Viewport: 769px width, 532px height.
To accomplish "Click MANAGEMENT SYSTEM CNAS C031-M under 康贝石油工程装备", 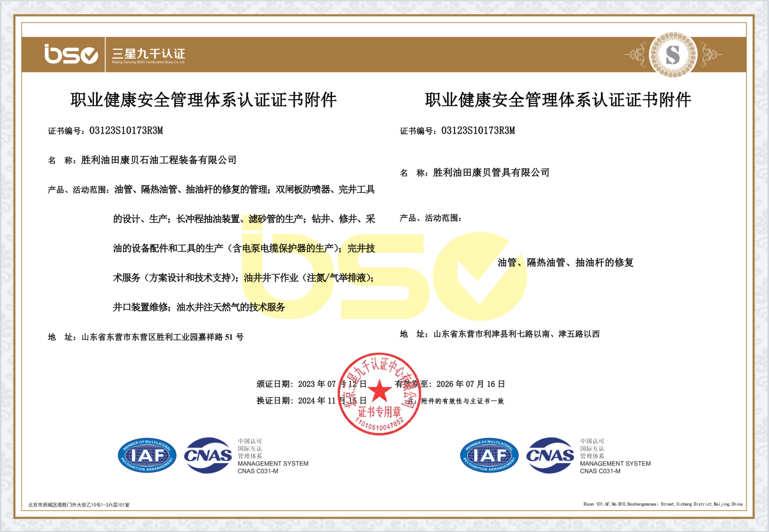I will click(x=273, y=467).
